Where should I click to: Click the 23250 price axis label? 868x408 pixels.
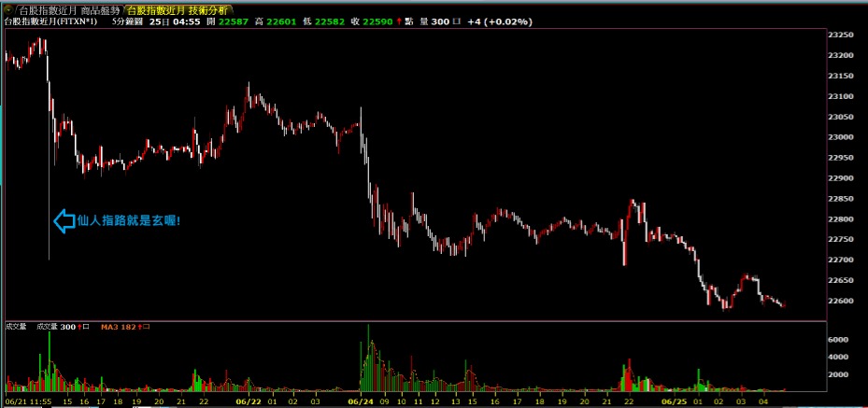(x=840, y=35)
